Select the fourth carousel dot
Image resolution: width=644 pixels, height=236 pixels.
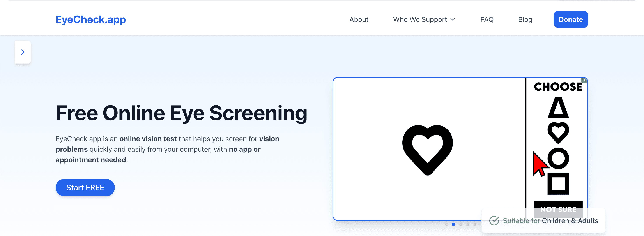(467, 225)
